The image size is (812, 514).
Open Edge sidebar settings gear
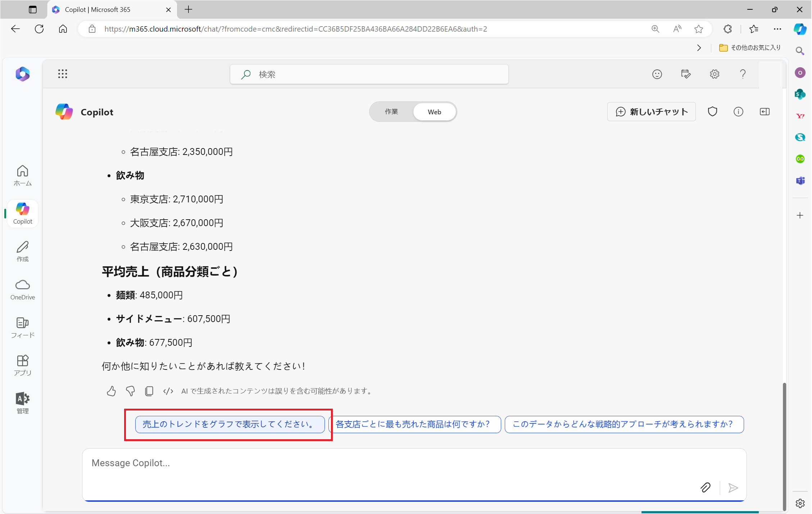tap(800, 503)
